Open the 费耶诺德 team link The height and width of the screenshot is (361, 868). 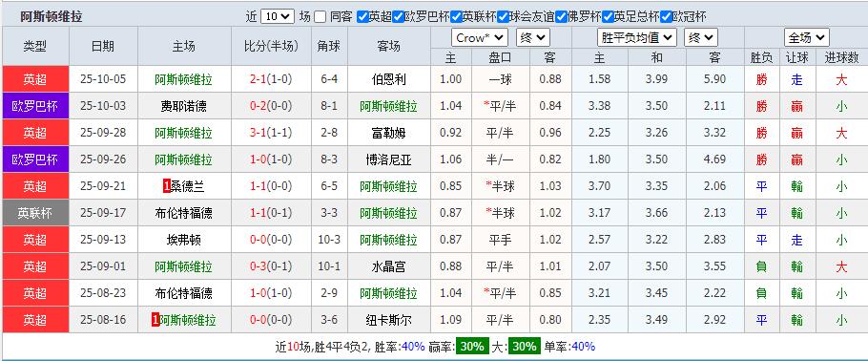pyautogui.click(x=183, y=106)
